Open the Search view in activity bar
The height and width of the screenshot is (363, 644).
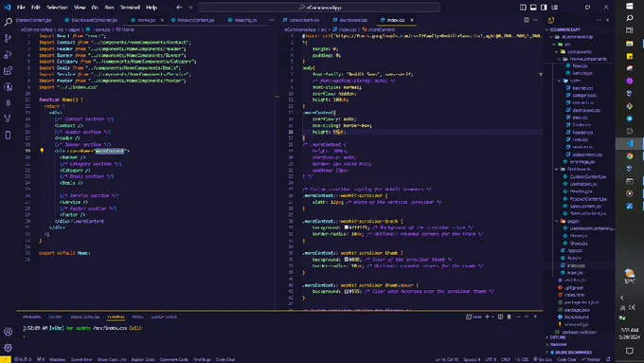click(x=8, y=22)
